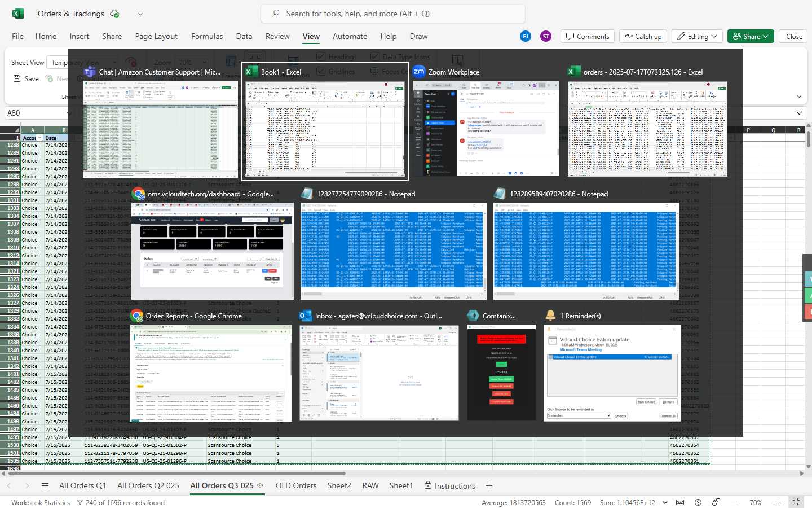The width and height of the screenshot is (812, 508).
Task: Expand the formula bar chevron
Action: [x=799, y=113]
